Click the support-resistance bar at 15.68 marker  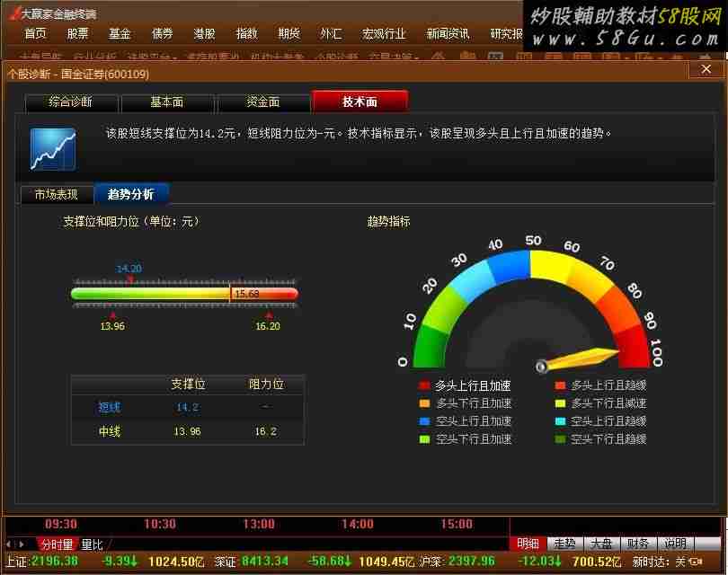[x=246, y=293]
